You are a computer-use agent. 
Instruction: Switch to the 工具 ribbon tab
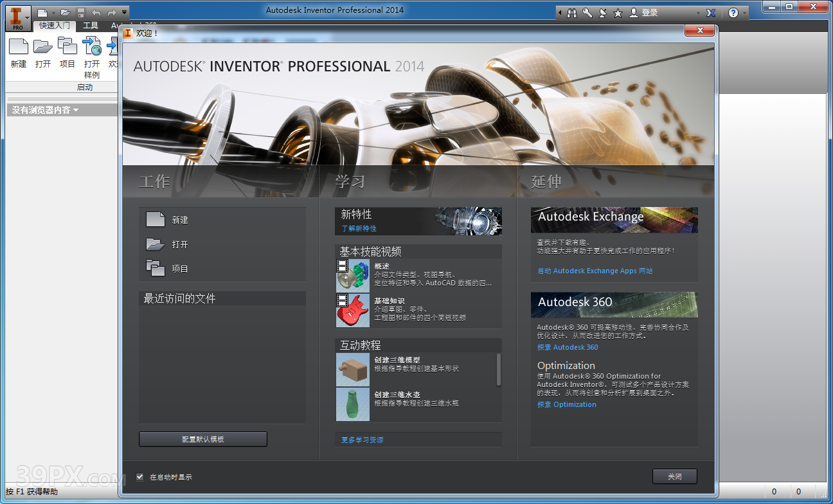point(91,26)
